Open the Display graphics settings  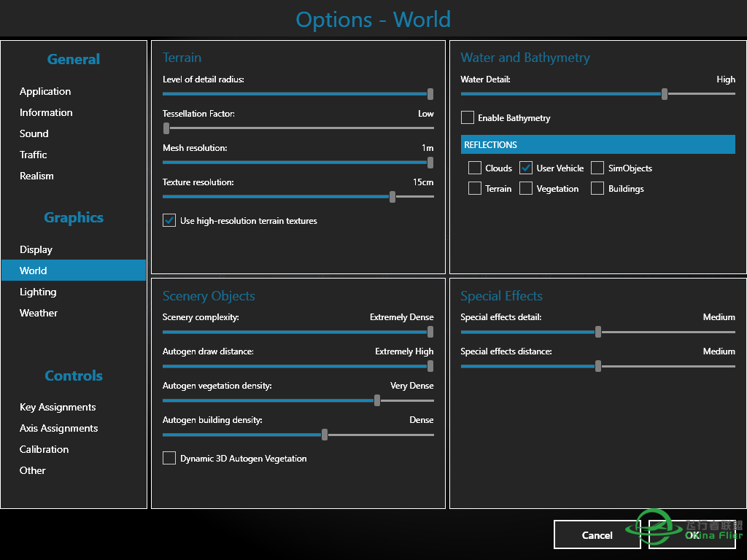click(x=36, y=249)
